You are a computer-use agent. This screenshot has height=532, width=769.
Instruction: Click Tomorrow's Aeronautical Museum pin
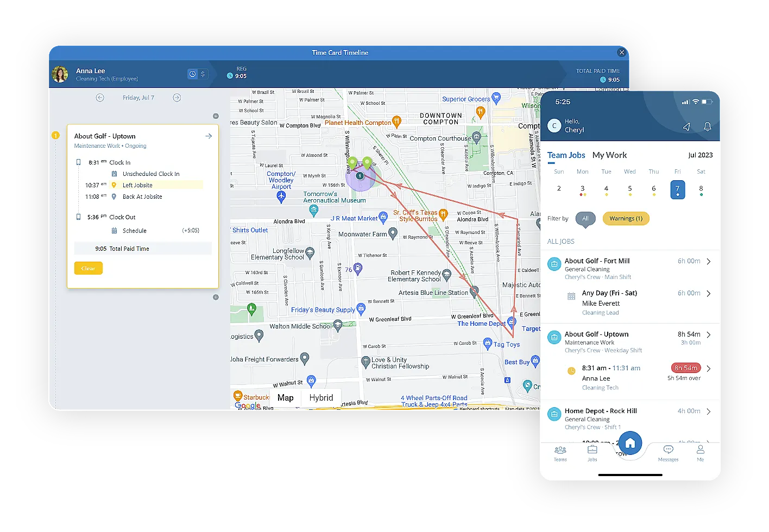click(x=313, y=210)
